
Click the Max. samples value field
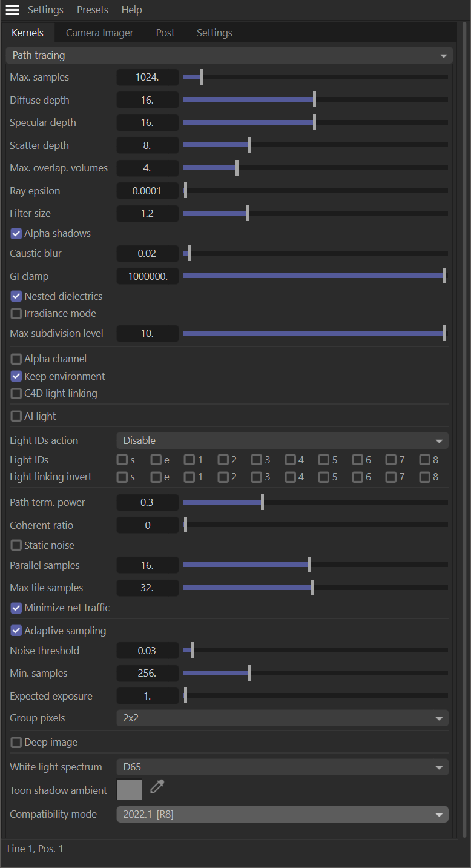(148, 78)
